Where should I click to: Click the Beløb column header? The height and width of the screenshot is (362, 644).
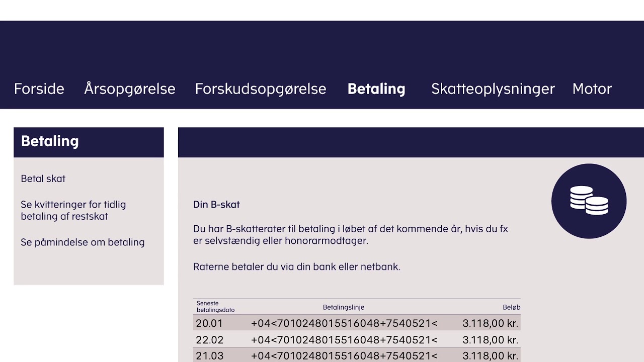pyautogui.click(x=511, y=307)
